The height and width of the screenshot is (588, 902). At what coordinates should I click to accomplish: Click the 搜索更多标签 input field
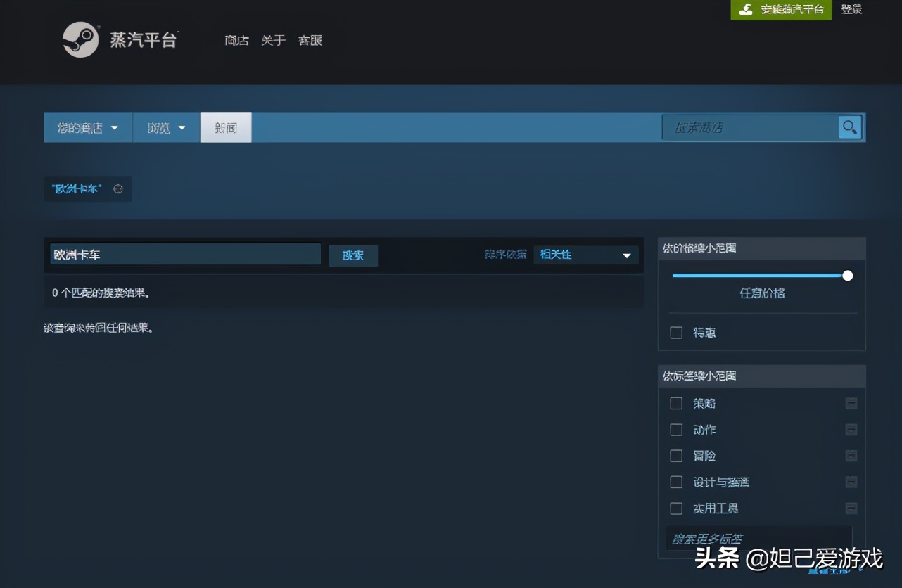(x=758, y=538)
